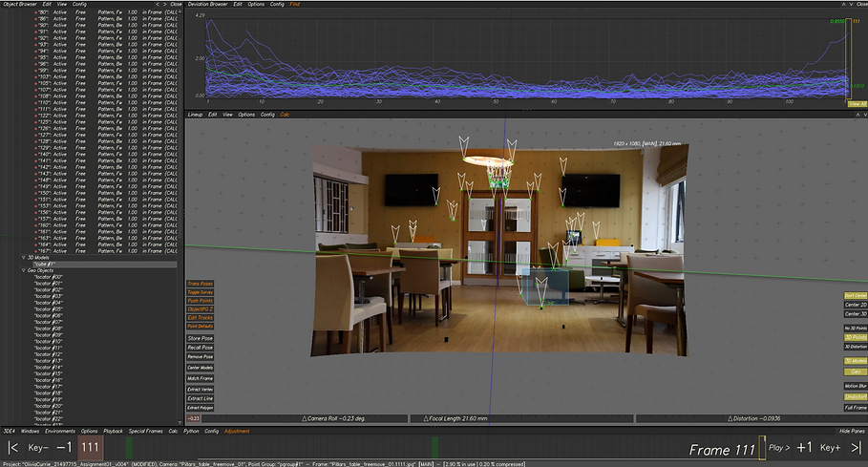Click the Extract Polygon button
Screen dimensions: 868x467
(x=200, y=408)
